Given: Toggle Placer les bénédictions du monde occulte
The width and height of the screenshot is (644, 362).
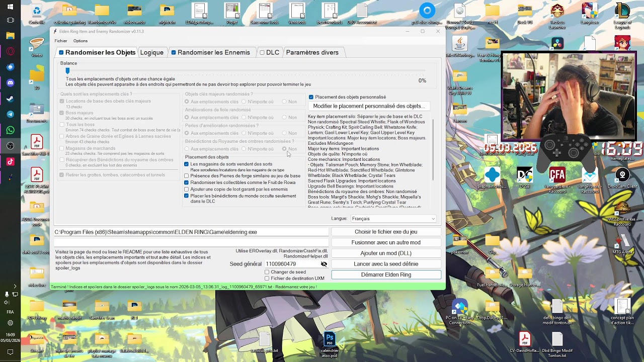Looking at the screenshot, I should pyautogui.click(x=187, y=196).
